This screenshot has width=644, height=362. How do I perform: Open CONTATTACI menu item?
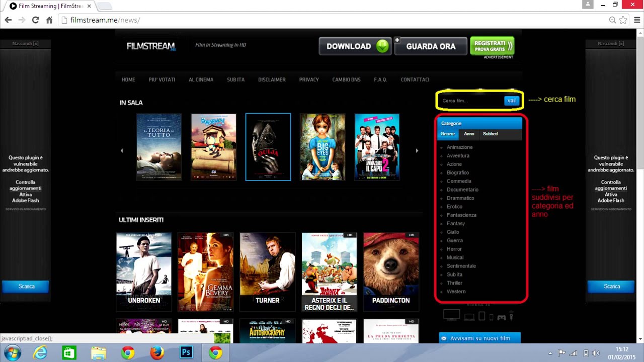415,79
